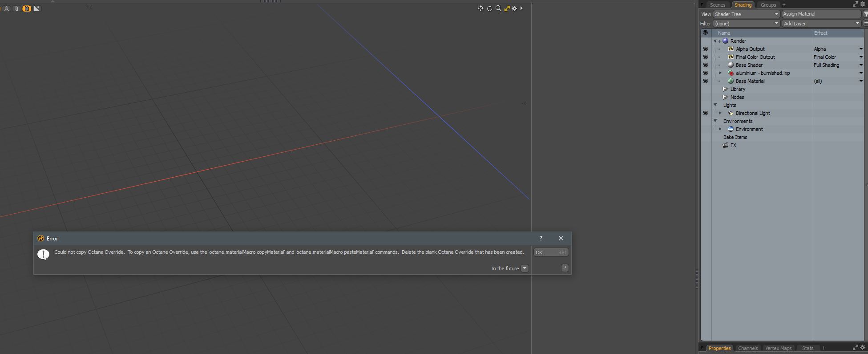The height and width of the screenshot is (354, 868).
Task: Expand the Environment item
Action: [720, 129]
